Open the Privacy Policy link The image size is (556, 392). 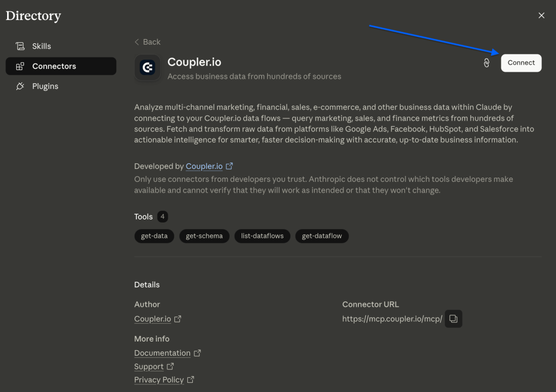[159, 380]
